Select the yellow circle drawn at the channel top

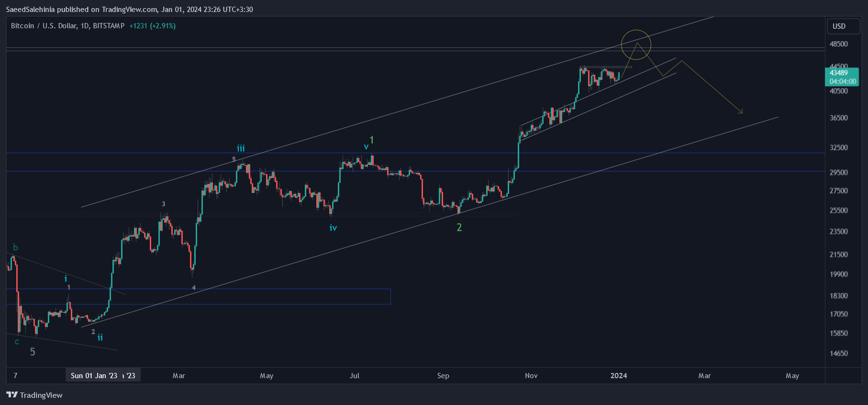click(x=636, y=45)
